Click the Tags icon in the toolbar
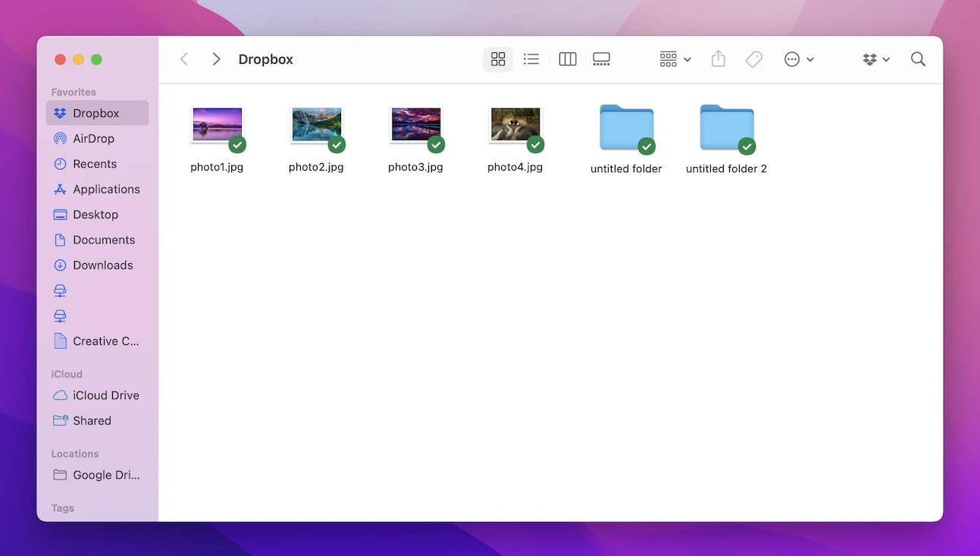 click(x=753, y=58)
